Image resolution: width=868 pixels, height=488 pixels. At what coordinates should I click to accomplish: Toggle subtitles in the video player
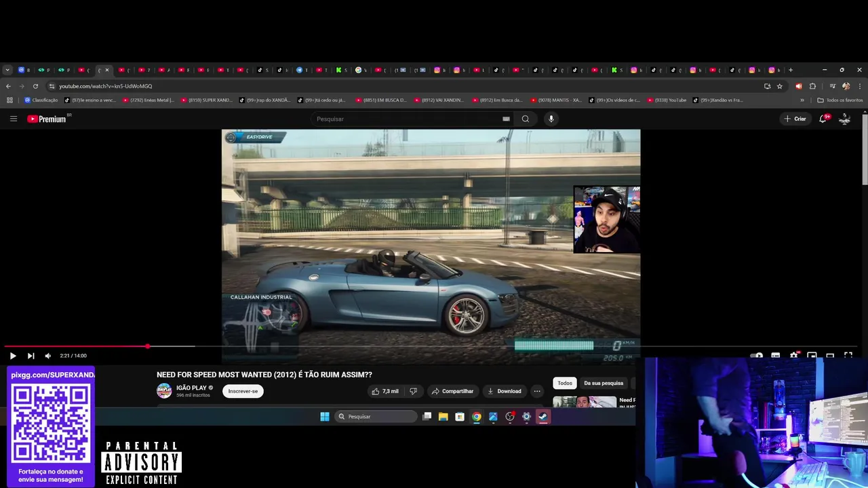point(775,355)
